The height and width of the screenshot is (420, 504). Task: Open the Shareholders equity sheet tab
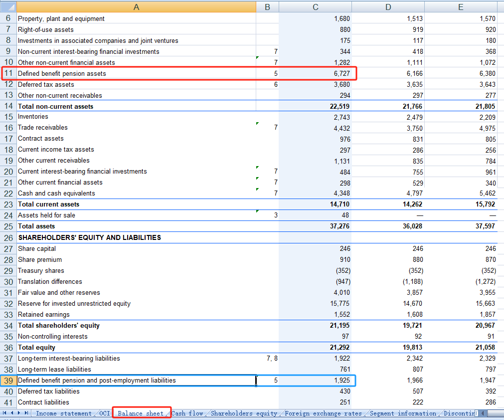[x=244, y=413]
